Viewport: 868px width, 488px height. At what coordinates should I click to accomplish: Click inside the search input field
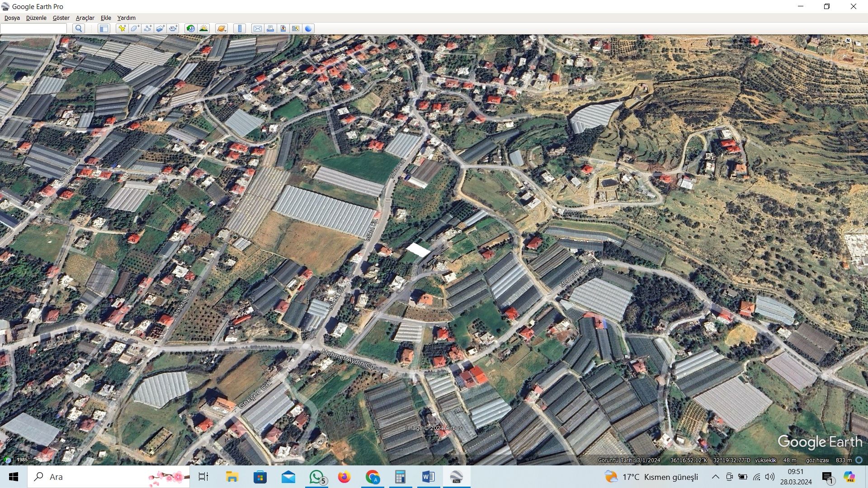(33, 28)
